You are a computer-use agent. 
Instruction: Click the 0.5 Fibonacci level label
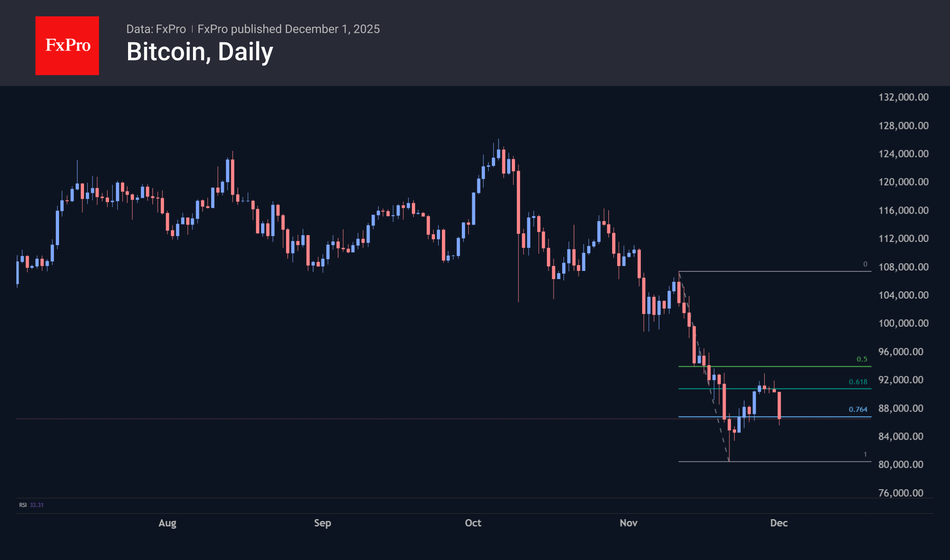click(861, 359)
